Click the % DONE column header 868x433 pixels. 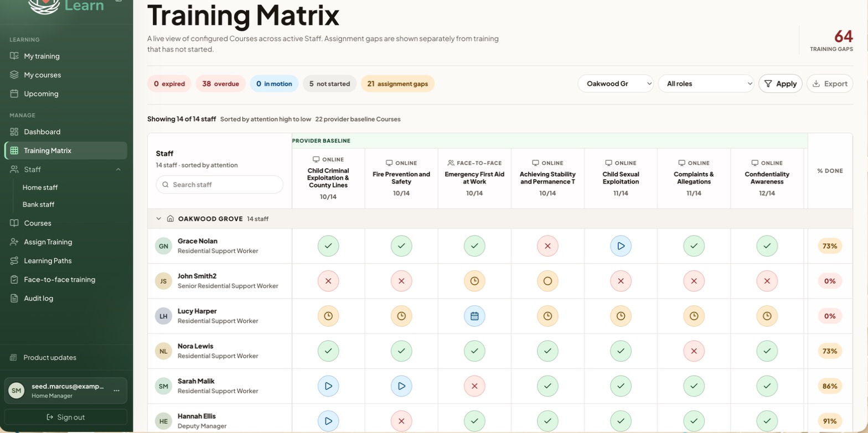(830, 171)
